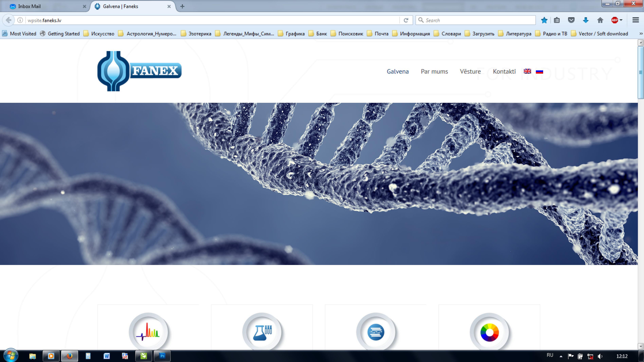Open Астрология_Нумеро... bookmarks folder
This screenshot has height=362, width=644.
tap(147, 33)
